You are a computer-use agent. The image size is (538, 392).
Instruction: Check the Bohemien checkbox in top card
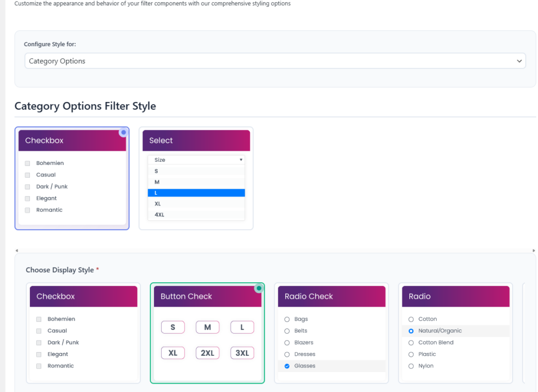click(27, 163)
